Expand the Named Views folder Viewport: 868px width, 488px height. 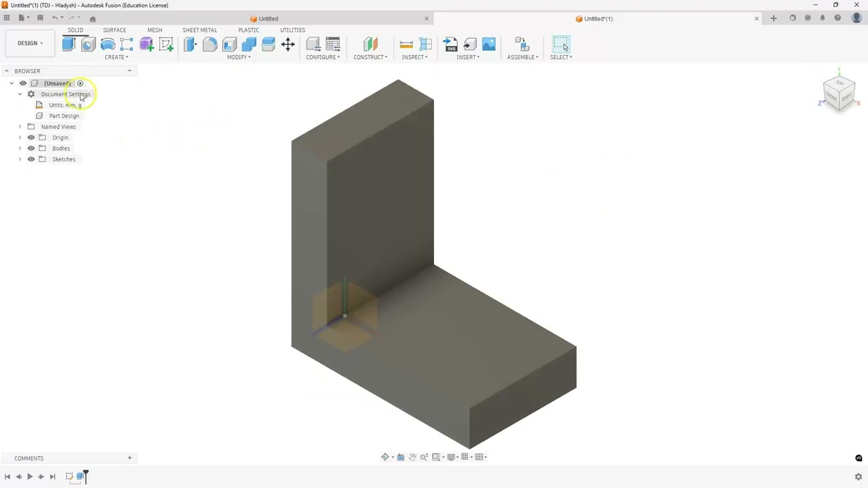[x=20, y=127]
